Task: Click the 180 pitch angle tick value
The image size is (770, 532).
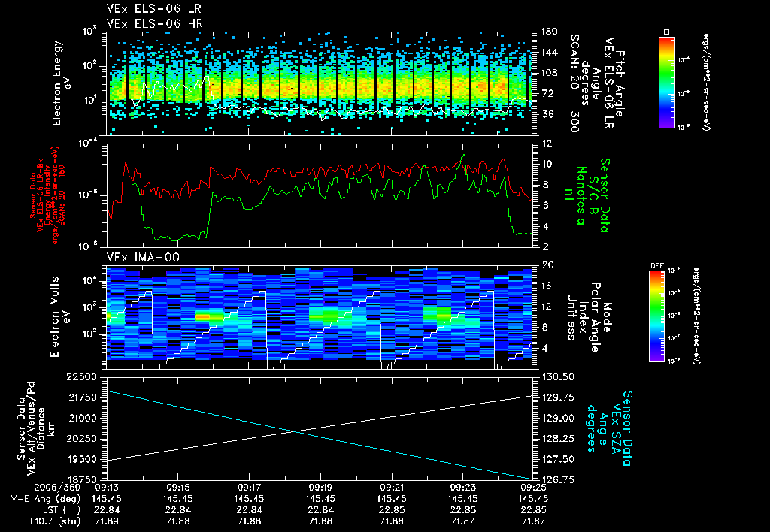Action: (x=550, y=32)
